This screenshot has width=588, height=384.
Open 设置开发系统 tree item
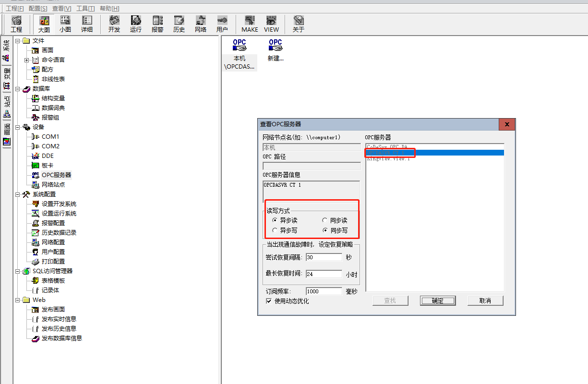point(59,204)
